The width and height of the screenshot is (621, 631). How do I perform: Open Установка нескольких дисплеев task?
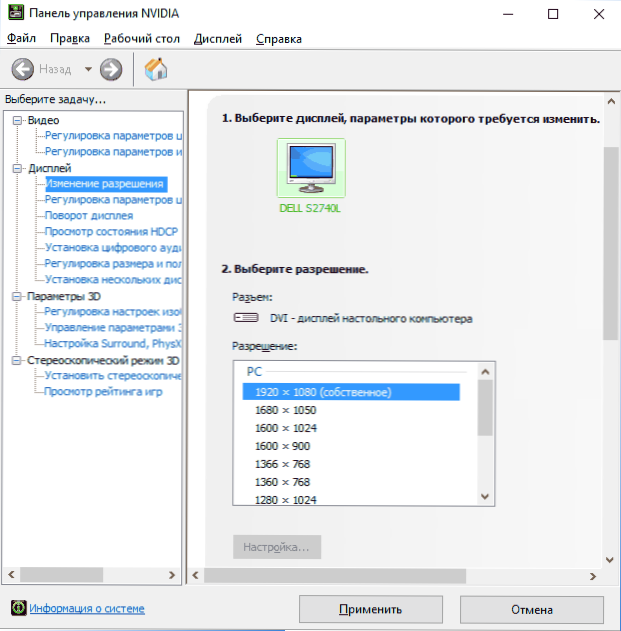(113, 279)
